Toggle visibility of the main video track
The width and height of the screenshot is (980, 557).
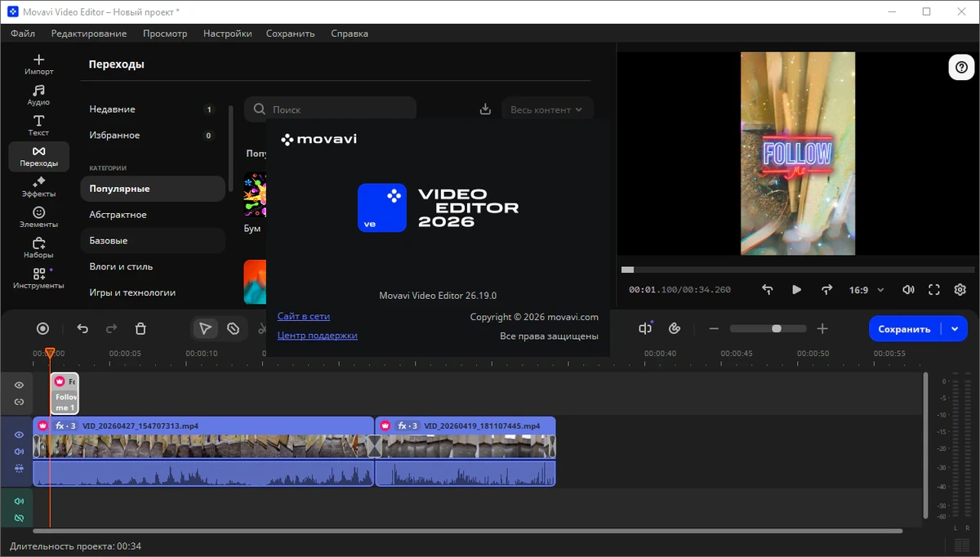click(x=19, y=434)
